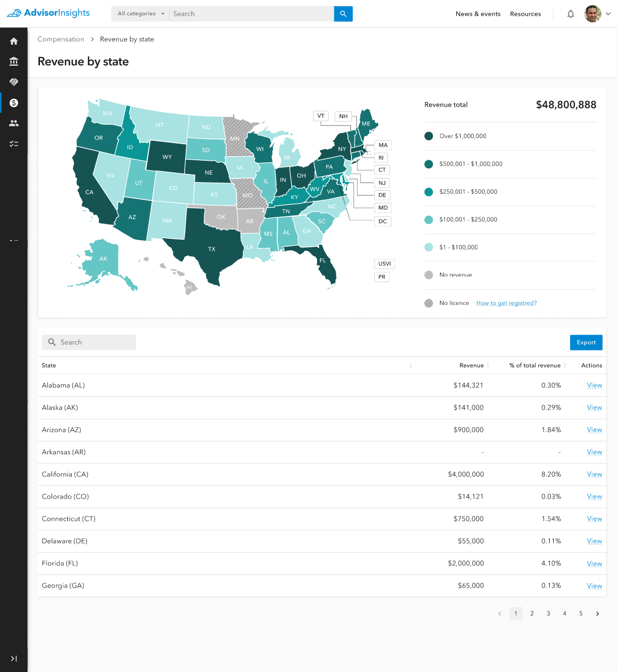
Task: Open 'How to get registred?' link
Action: click(506, 303)
